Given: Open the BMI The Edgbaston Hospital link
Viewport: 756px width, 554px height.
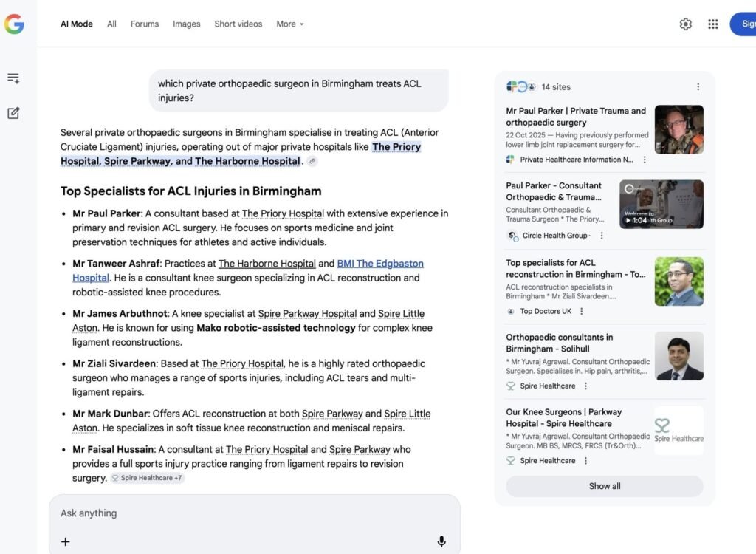Looking at the screenshot, I should coord(379,264).
